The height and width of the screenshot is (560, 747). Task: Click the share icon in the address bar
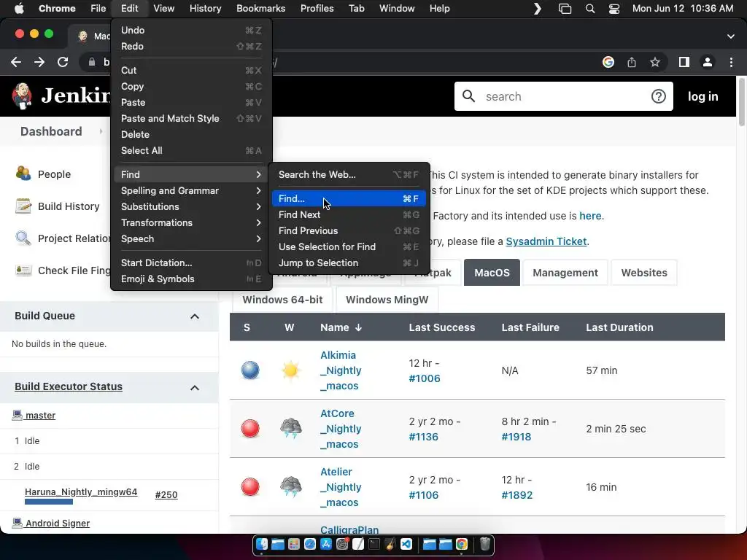632,62
